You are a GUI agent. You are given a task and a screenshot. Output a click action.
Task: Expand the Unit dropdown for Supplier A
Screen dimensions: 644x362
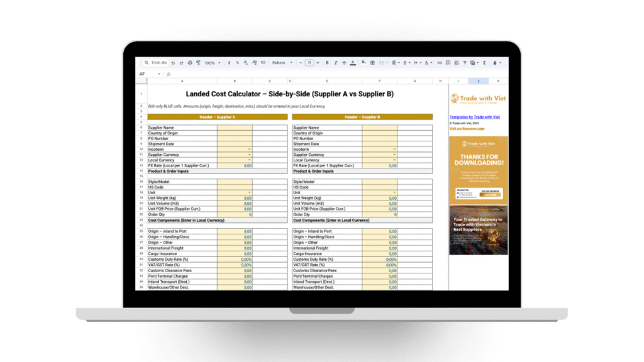(250, 192)
